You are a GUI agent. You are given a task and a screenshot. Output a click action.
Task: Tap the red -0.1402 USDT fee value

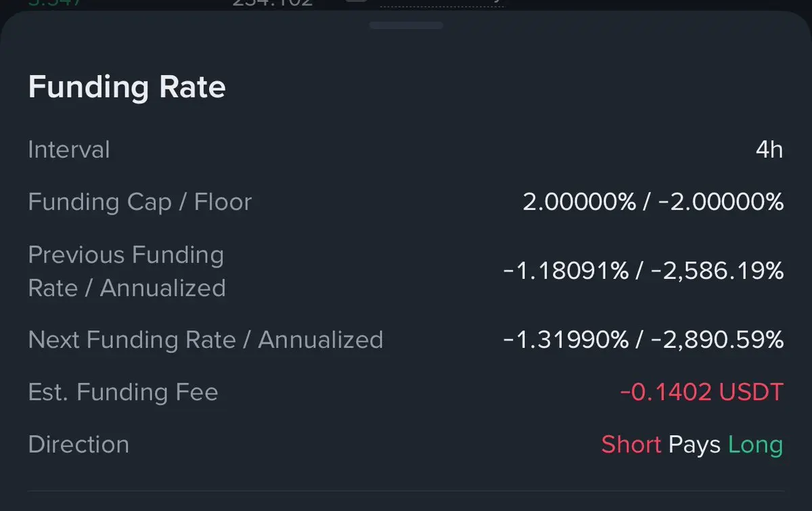701,392
